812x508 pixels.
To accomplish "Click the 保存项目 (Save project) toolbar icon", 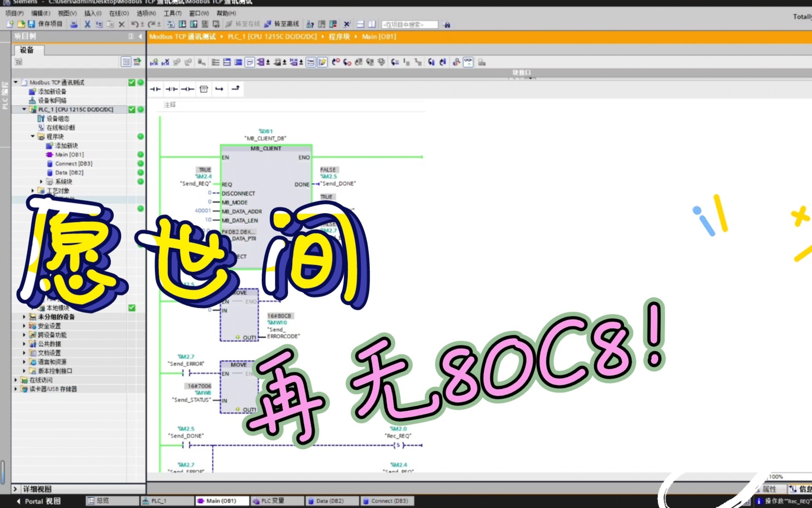I will point(32,24).
